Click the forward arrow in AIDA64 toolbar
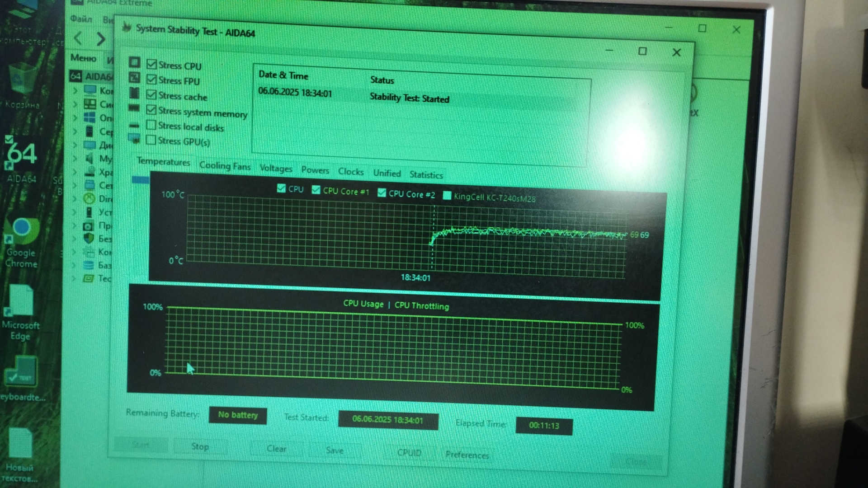Screen dimensions: 868x488 click(101, 39)
